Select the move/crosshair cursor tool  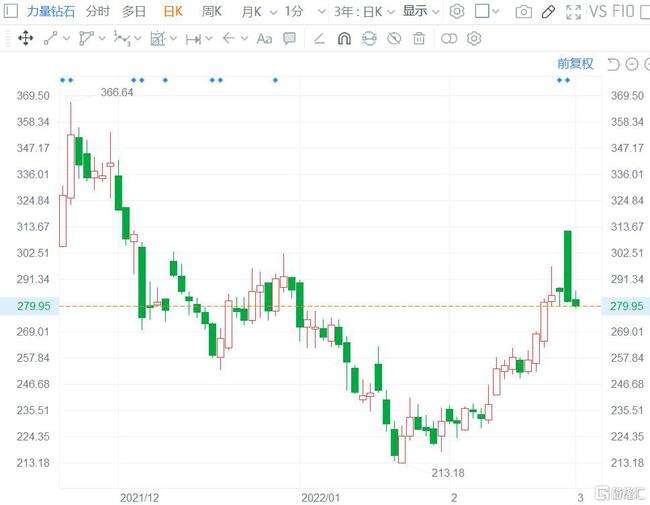[x=25, y=39]
